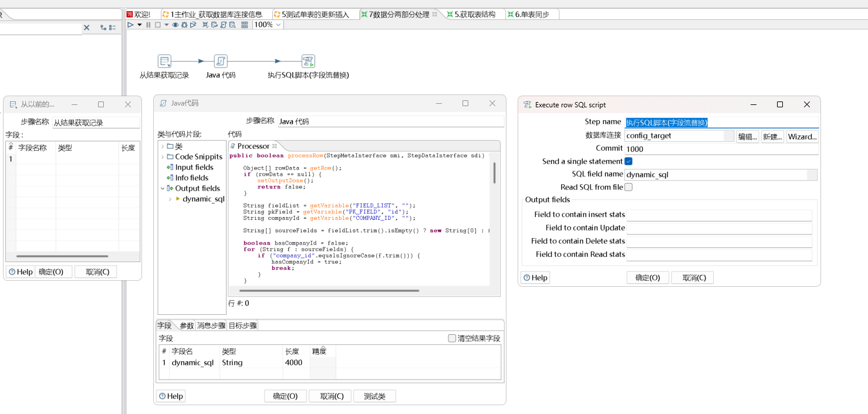This screenshot has height=414, width=868.
Task: Expand the Code Snippits folder
Action: (163, 157)
